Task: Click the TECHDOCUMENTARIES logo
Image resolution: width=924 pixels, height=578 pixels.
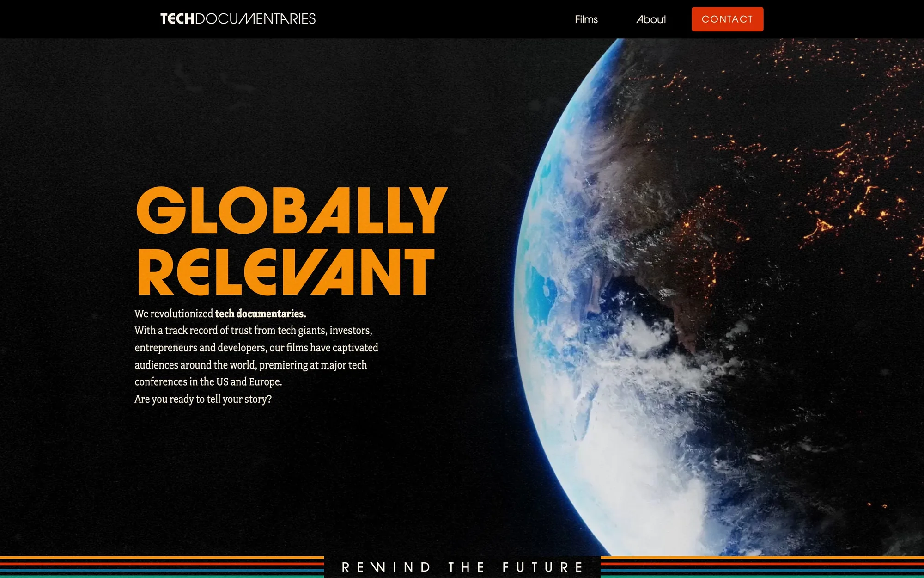Action: tap(238, 19)
